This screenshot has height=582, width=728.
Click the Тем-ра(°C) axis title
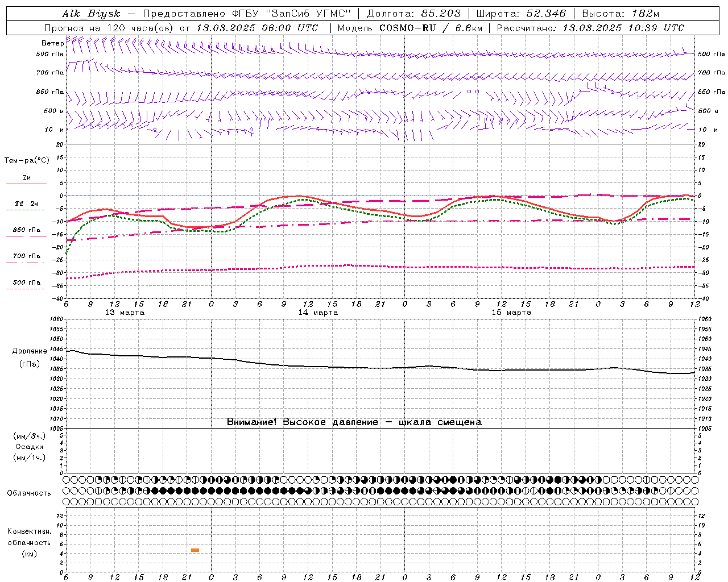[27, 161]
